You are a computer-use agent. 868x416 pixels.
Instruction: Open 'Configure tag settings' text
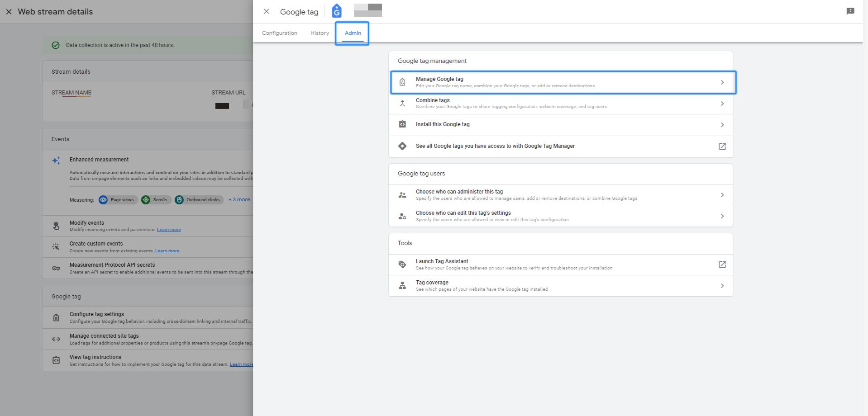(x=97, y=314)
